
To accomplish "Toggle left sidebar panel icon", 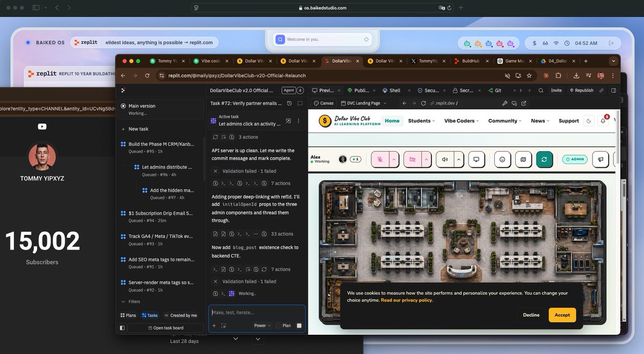I will 122,328.
